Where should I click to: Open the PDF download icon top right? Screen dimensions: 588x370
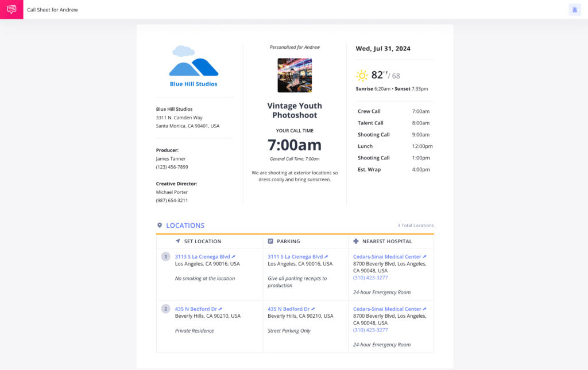[x=575, y=10]
